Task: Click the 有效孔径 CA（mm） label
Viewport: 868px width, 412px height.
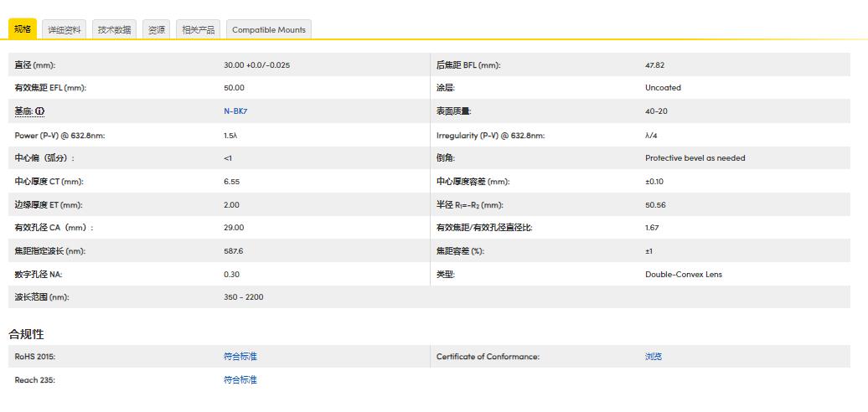Action: (54, 228)
